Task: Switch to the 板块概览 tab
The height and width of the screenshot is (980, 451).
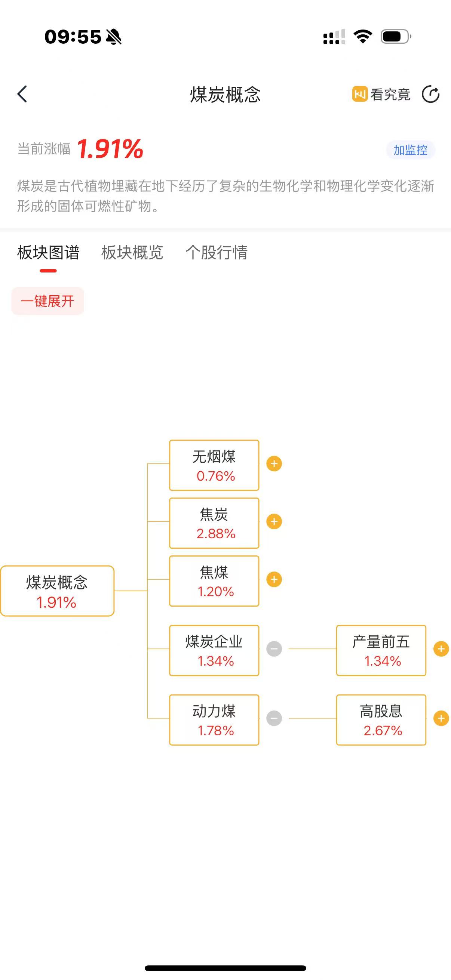Action: click(132, 253)
